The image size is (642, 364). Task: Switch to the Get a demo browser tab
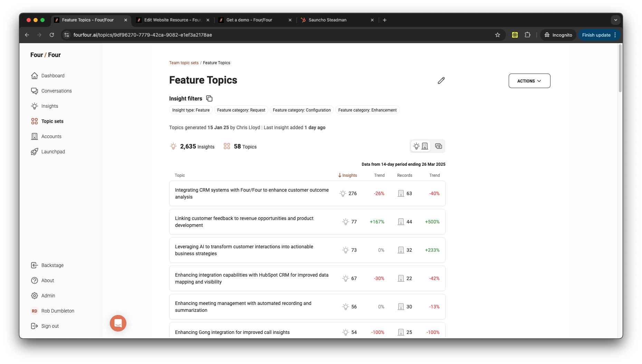tap(249, 20)
